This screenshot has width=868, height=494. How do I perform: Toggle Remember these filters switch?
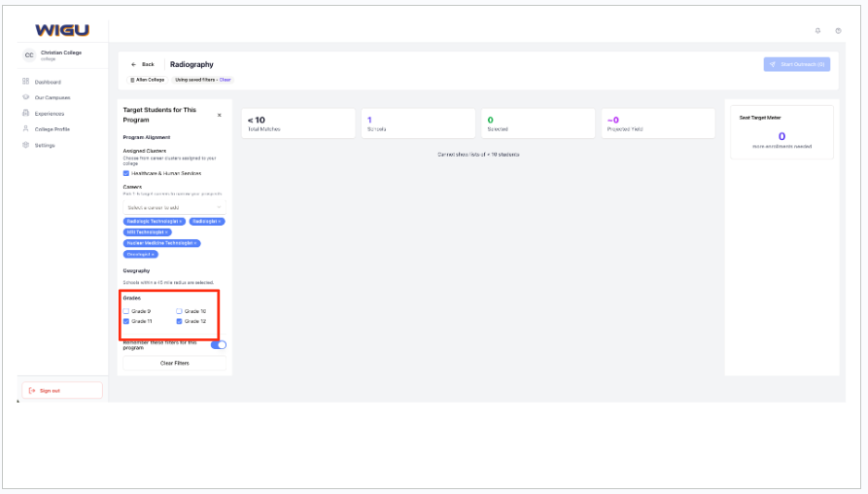click(x=218, y=344)
